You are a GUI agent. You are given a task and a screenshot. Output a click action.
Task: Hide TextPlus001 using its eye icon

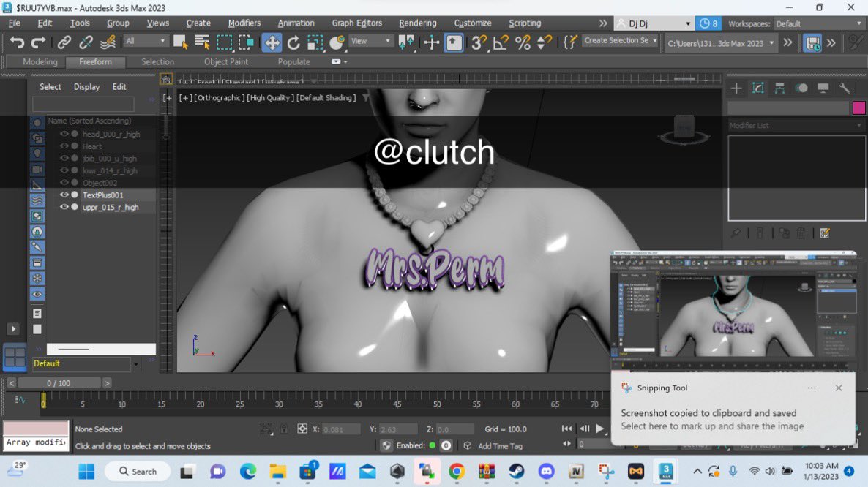pyautogui.click(x=64, y=195)
